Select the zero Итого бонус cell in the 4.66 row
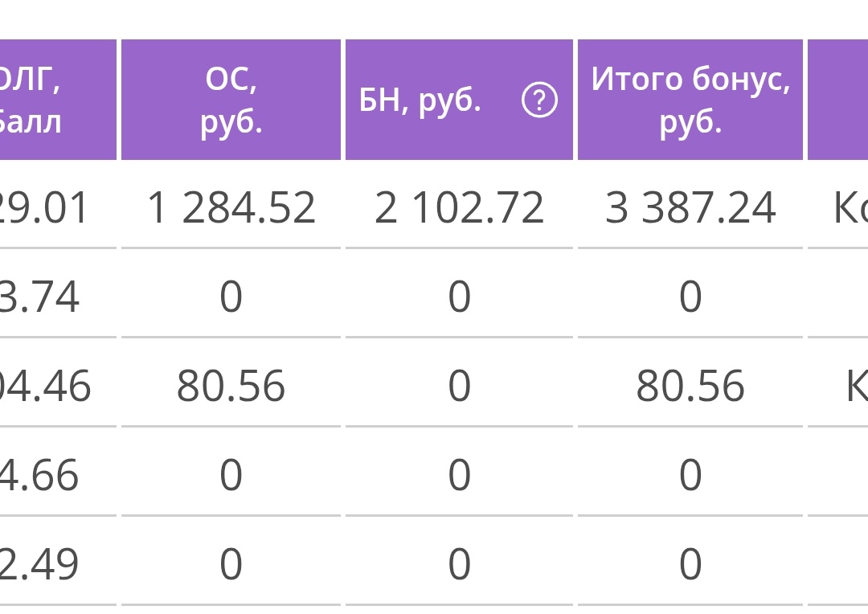868x614 pixels. pyautogui.click(x=690, y=474)
